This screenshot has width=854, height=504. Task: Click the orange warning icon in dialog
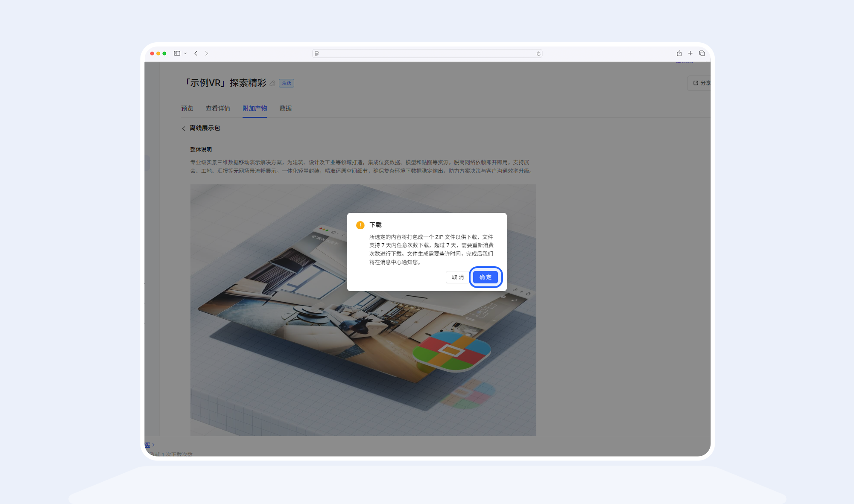point(360,225)
